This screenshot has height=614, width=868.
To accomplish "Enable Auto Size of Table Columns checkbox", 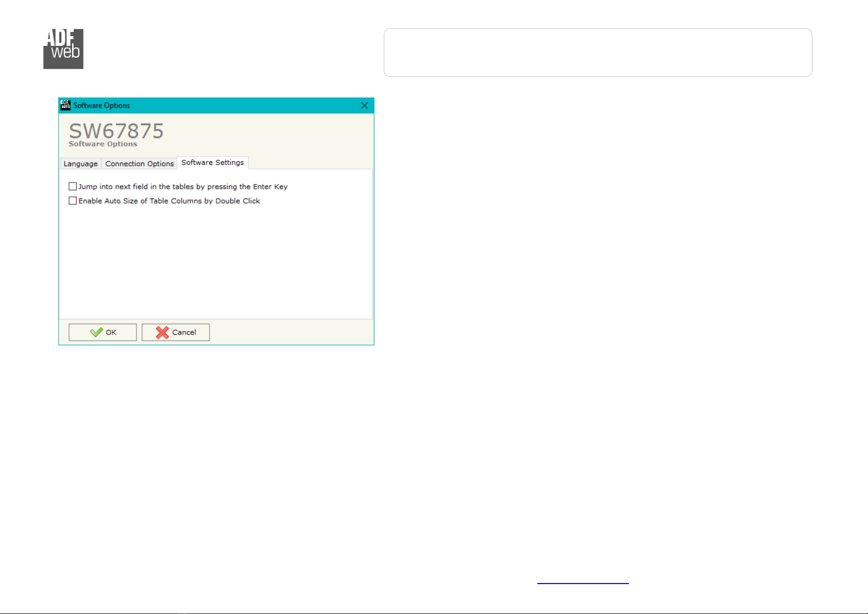I will [73, 201].
